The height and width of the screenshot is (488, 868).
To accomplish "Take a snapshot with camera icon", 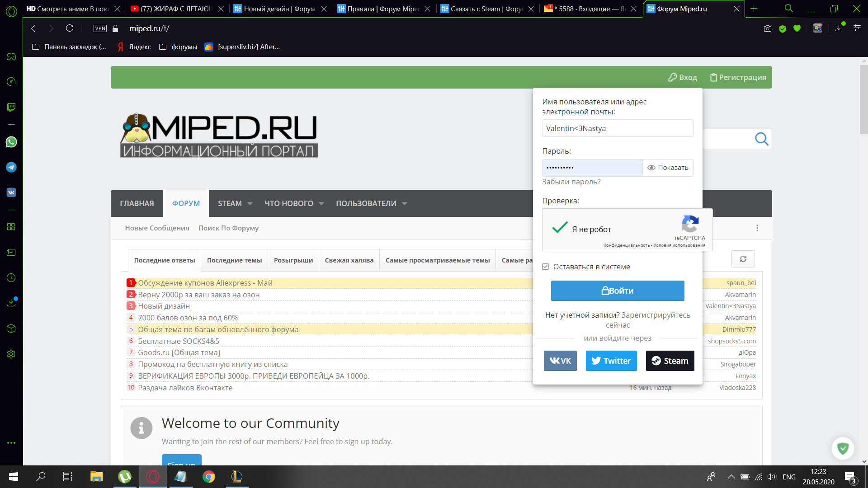I will pos(768,28).
